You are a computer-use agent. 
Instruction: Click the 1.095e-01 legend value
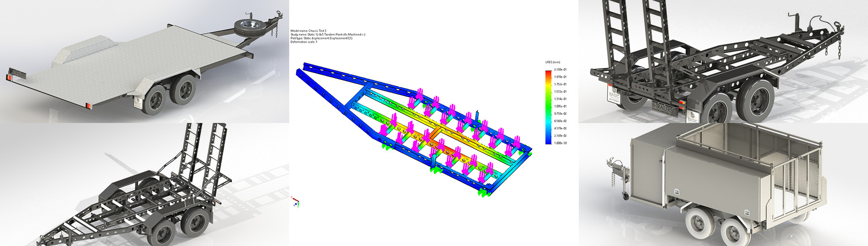pos(560,106)
